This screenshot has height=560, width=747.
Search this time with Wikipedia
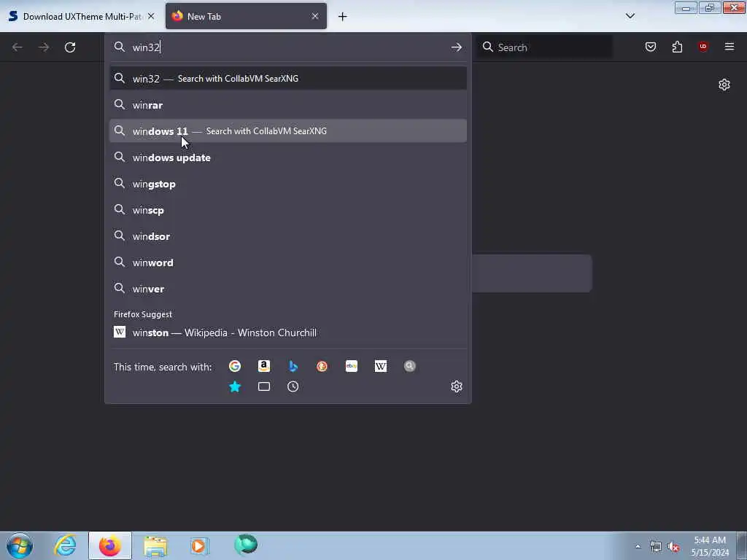pos(381,366)
